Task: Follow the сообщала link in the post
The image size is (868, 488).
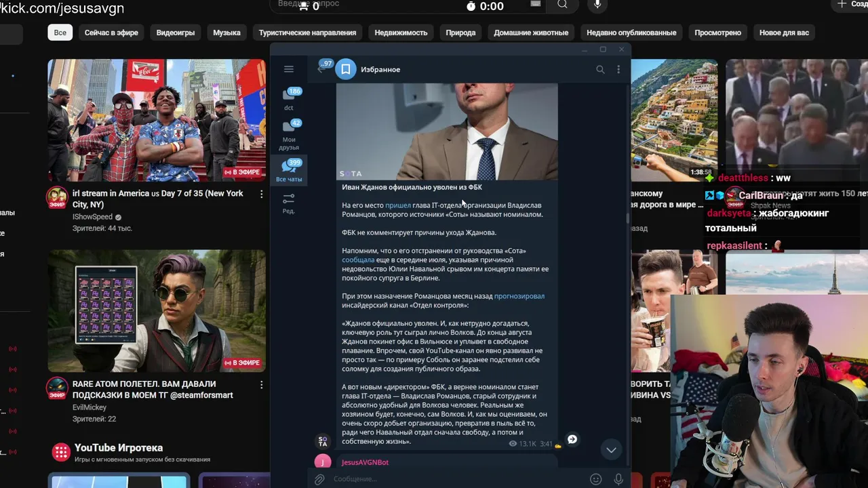Action: coord(358,260)
